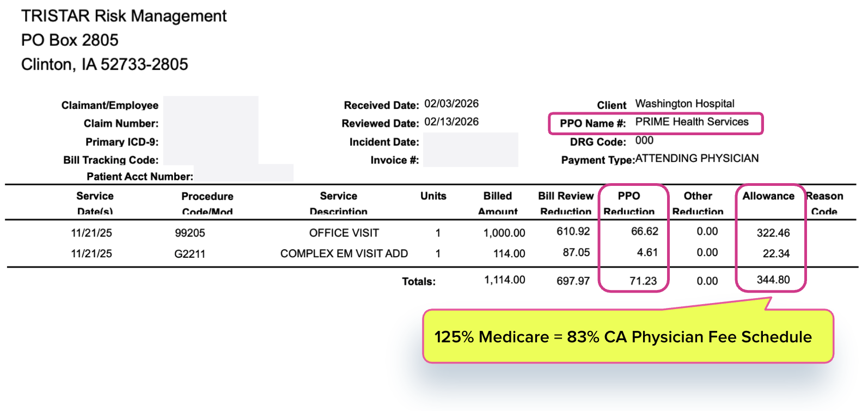This screenshot has height=411, width=868.
Task: Click the Billed Amount column header
Action: [x=498, y=203]
